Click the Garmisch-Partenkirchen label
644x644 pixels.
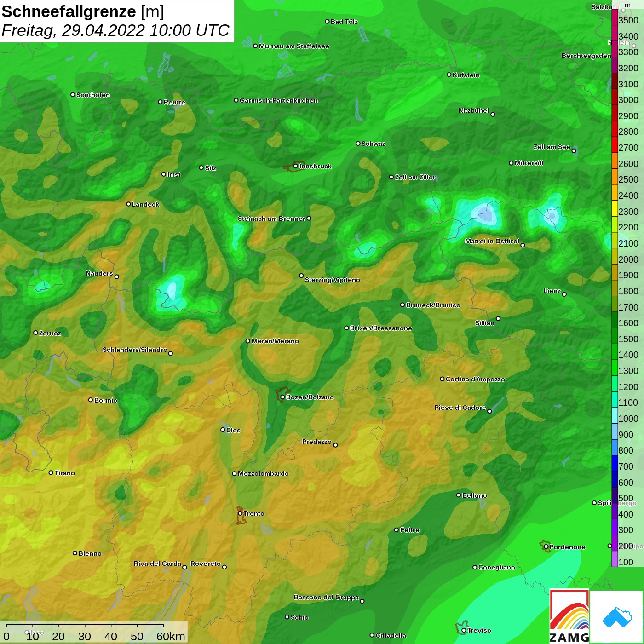coord(279,100)
